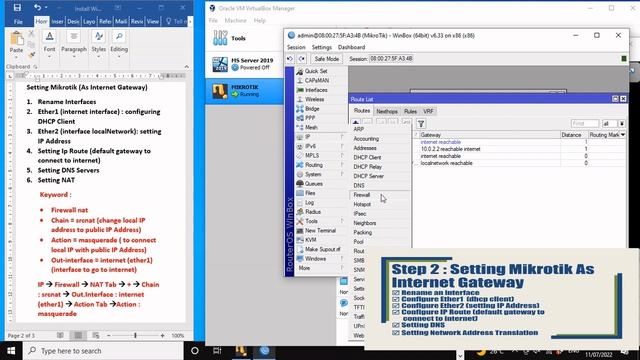Viewport: 640px width, 360px height.
Task: Click the Windows Start button
Action: (11, 351)
